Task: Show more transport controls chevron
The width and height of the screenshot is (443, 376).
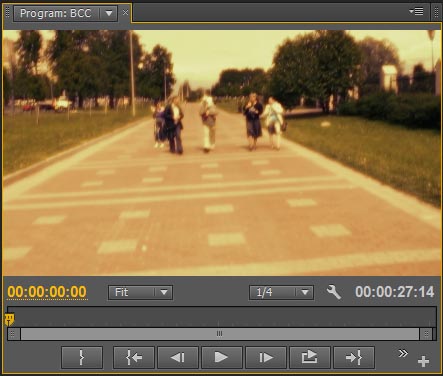Action: point(403,353)
